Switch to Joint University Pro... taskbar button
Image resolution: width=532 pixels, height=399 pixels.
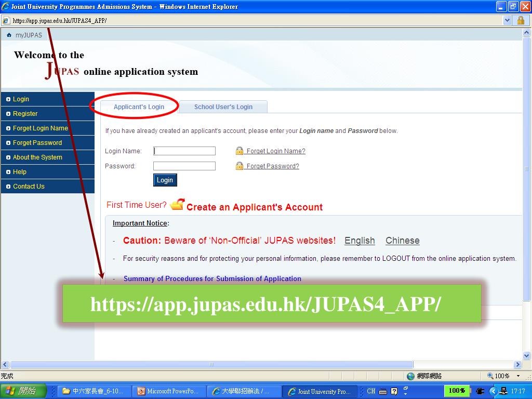click(320, 391)
